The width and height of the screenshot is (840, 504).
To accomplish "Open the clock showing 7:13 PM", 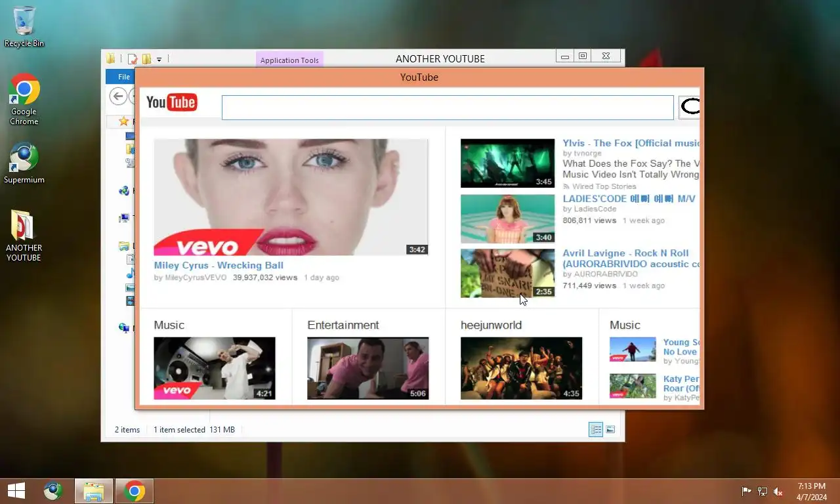I will pos(812,492).
